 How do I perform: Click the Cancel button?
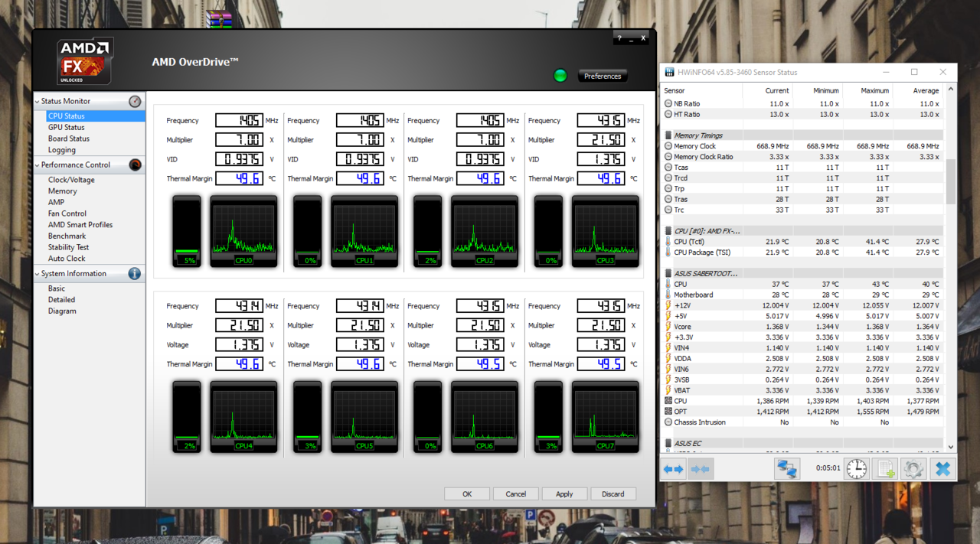(x=516, y=494)
